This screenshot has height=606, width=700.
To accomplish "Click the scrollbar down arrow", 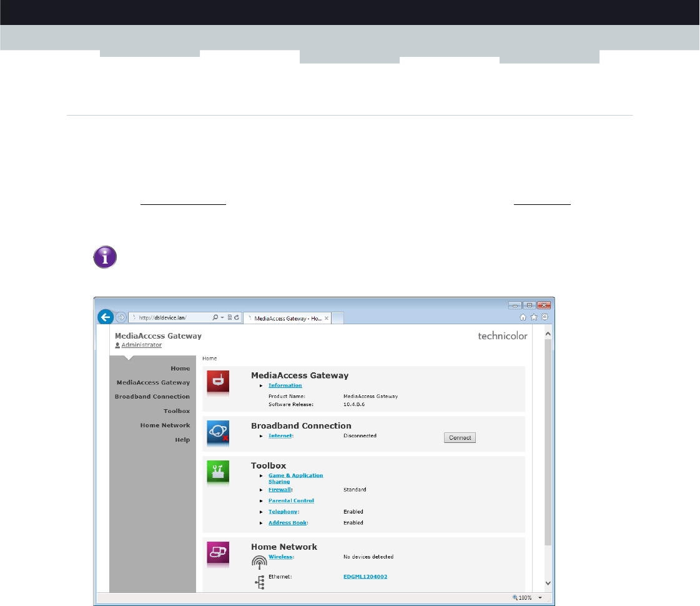I will pyautogui.click(x=548, y=584).
